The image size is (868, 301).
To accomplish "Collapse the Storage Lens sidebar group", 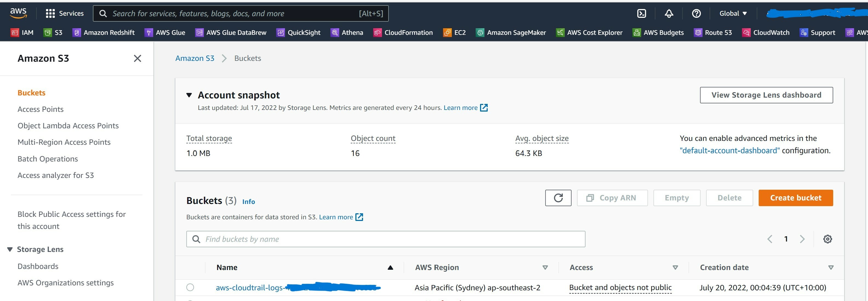I will pyautogui.click(x=10, y=249).
